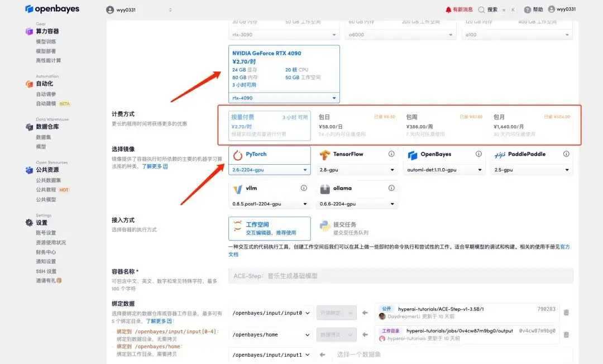
Task: Open 公共教程 in sidebar
Action: tap(46, 190)
